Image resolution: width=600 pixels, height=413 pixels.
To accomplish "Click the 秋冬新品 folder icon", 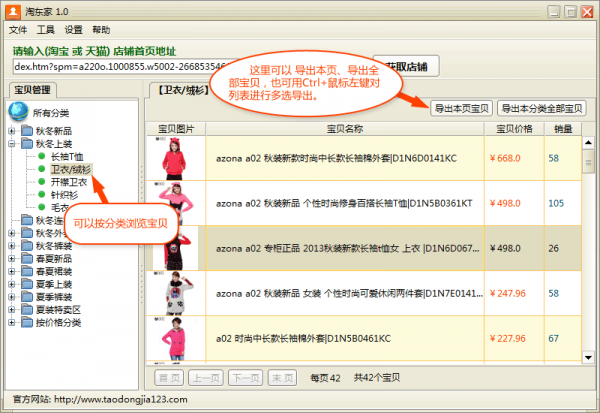I will [x=27, y=131].
